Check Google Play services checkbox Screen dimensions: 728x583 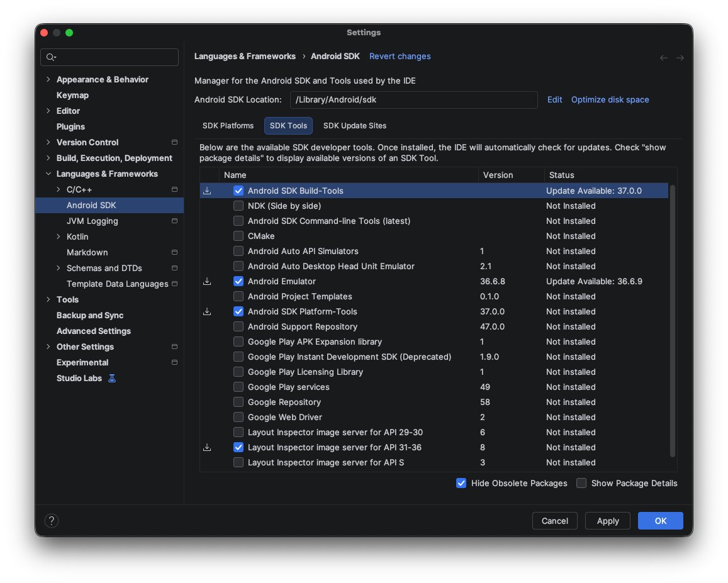(x=238, y=387)
